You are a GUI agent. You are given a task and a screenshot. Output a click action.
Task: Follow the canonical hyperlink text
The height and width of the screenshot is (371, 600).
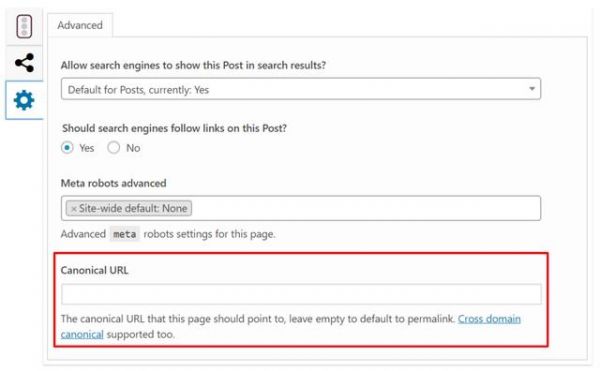pyautogui.click(x=82, y=334)
